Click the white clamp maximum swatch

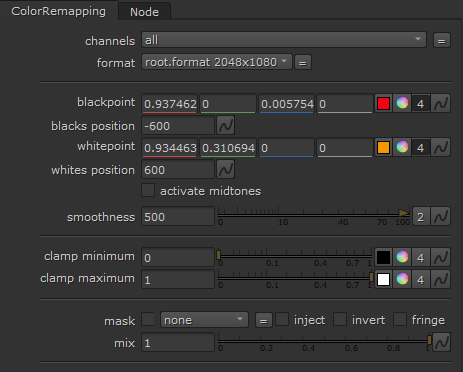[383, 279]
